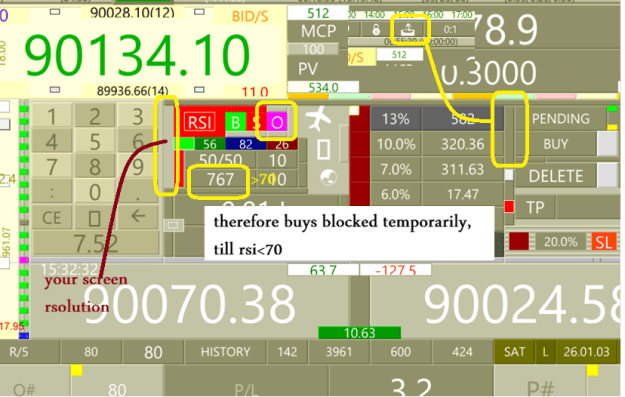Image resolution: width=625 pixels, height=397 pixels.
Task: Click the blue 82 cell
Action: 246,144
